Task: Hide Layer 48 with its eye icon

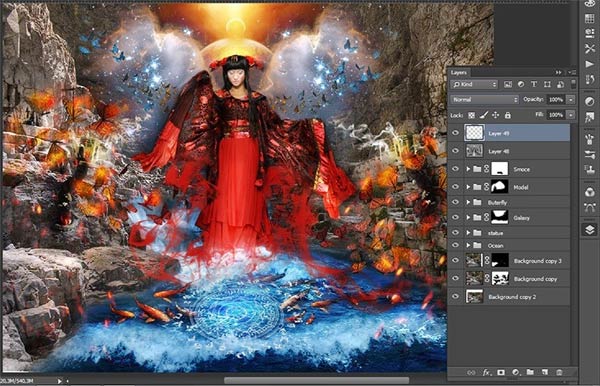Action: 455,151
